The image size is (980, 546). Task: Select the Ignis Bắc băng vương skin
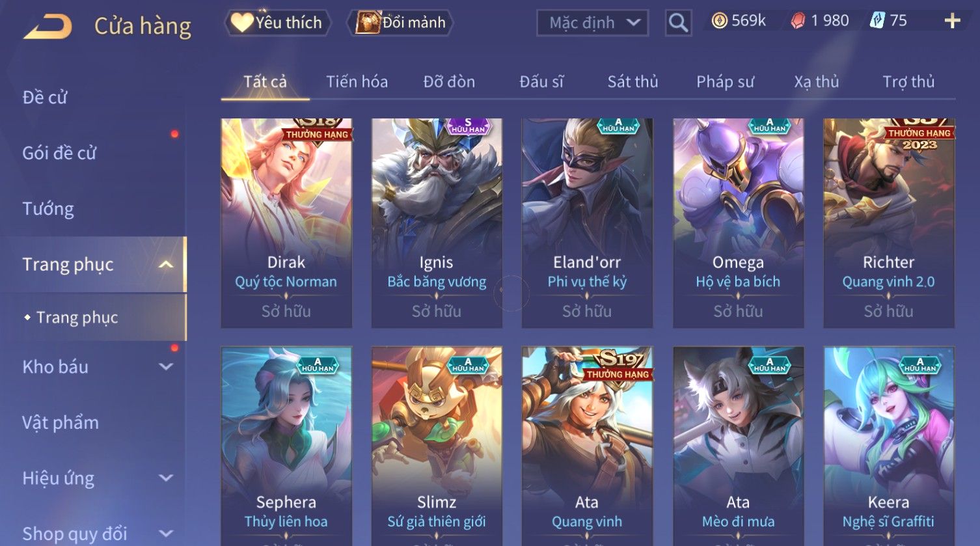(x=437, y=223)
